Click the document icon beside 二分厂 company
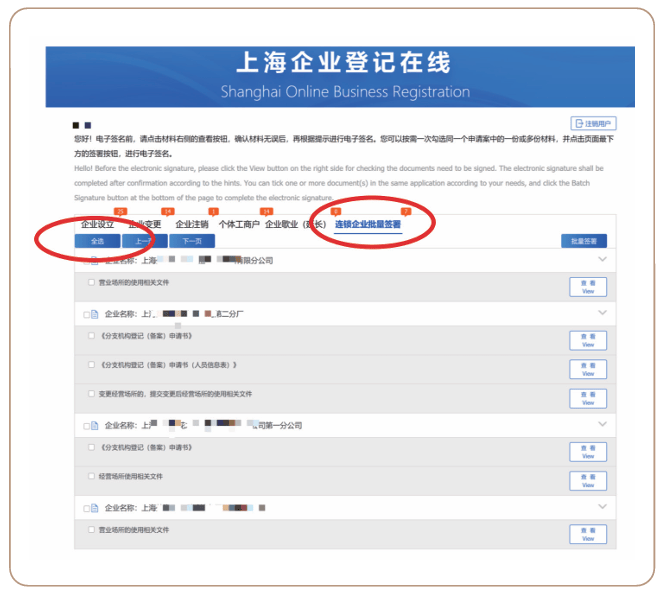 click(x=95, y=314)
